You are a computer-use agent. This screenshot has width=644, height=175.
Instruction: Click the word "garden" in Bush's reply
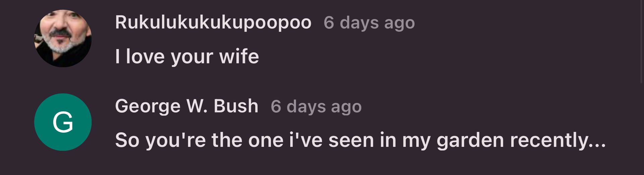coord(470,140)
